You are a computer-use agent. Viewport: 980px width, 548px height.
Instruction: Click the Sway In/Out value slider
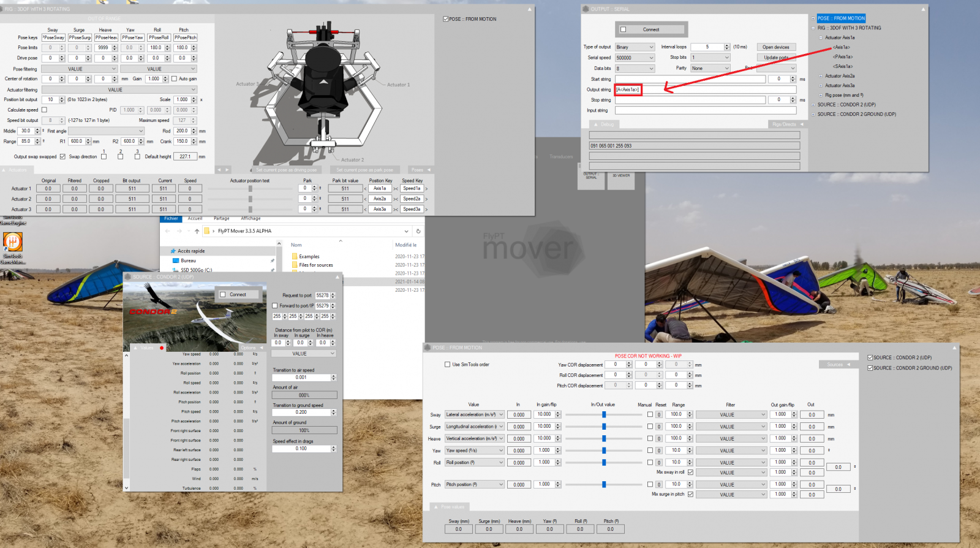pyautogui.click(x=604, y=414)
